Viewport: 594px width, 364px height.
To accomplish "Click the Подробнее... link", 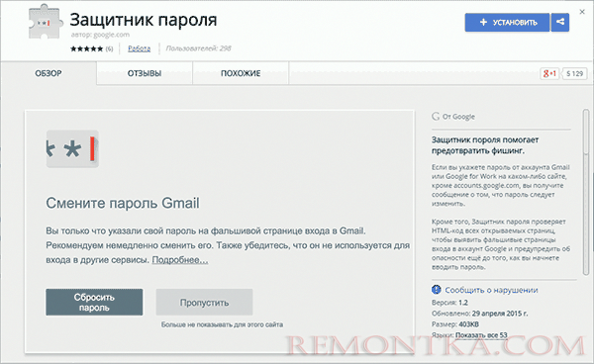I will click(x=180, y=260).
